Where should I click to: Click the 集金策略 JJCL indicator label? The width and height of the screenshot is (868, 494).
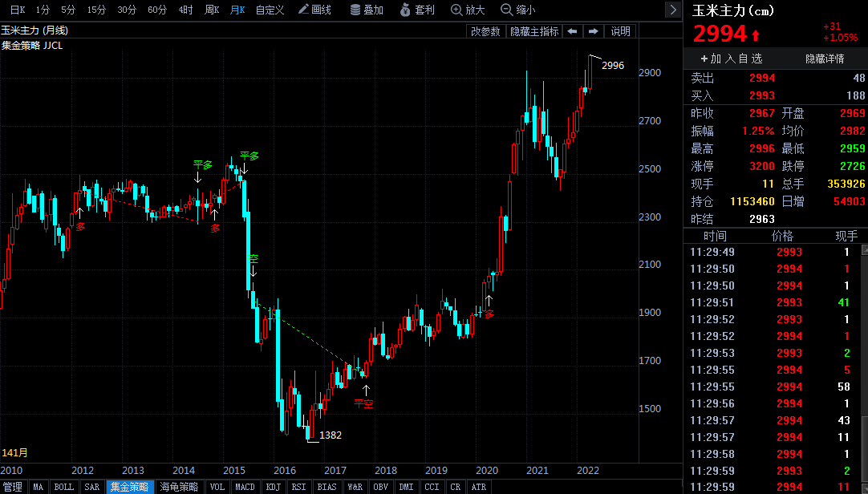pyautogui.click(x=32, y=46)
